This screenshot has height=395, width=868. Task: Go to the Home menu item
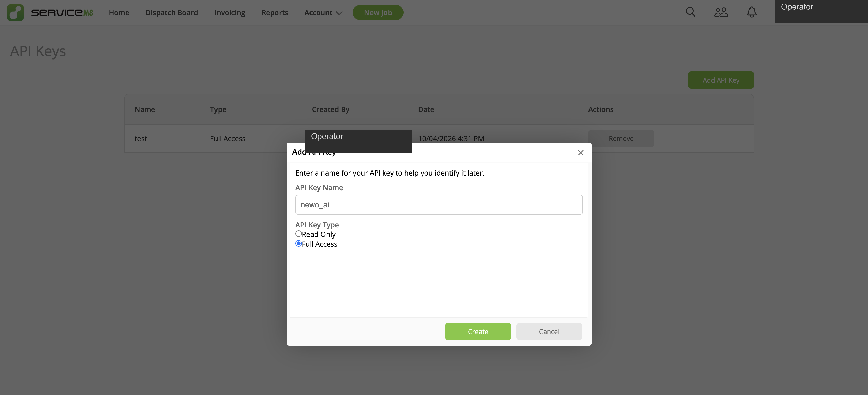pos(119,13)
